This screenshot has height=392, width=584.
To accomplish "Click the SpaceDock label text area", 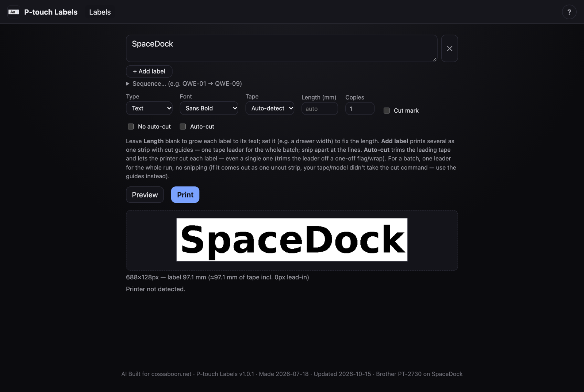I will 281,48.
